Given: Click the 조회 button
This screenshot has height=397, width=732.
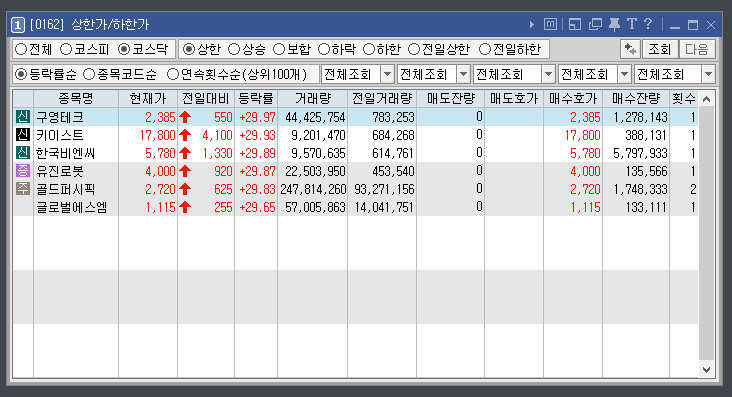Looking at the screenshot, I should (660, 49).
